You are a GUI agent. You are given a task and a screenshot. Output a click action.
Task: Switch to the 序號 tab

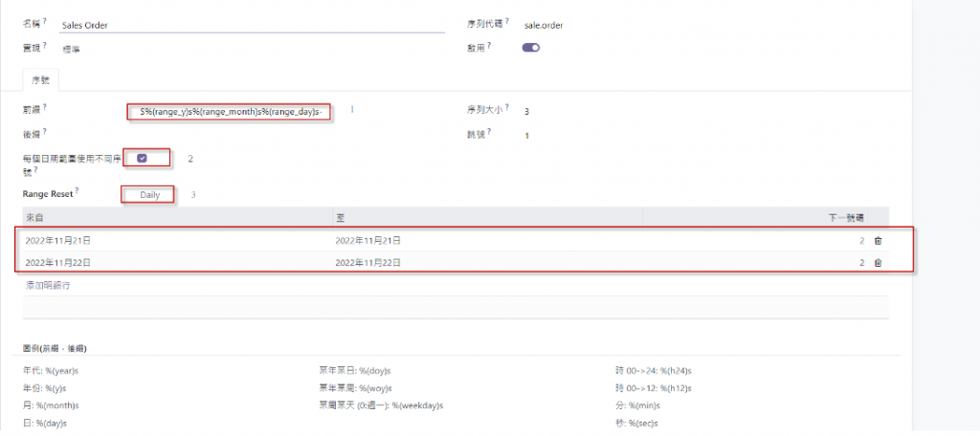click(x=40, y=80)
